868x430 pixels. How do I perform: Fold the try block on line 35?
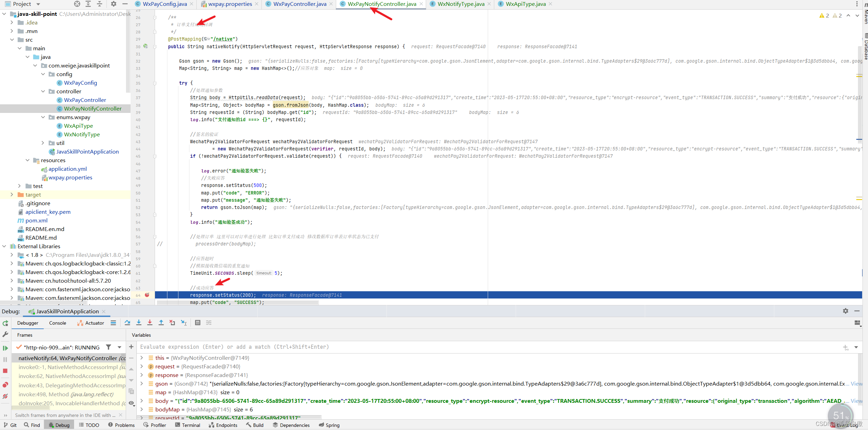(155, 83)
